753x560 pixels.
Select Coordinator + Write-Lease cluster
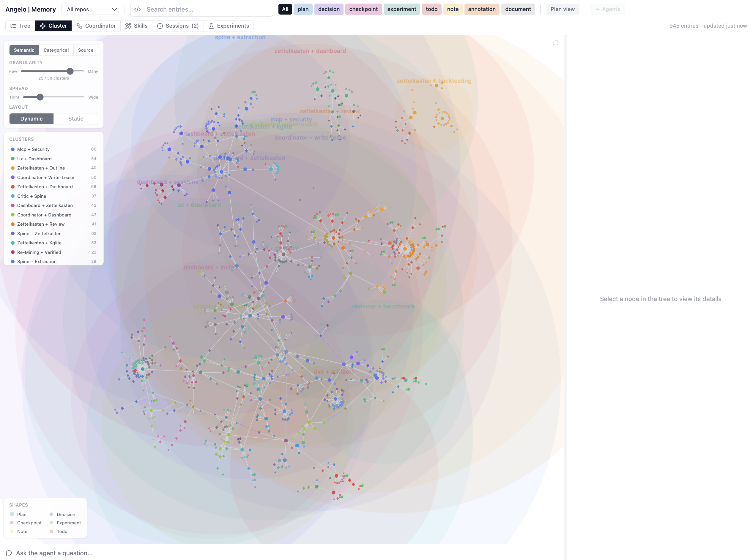pyautogui.click(x=53, y=177)
